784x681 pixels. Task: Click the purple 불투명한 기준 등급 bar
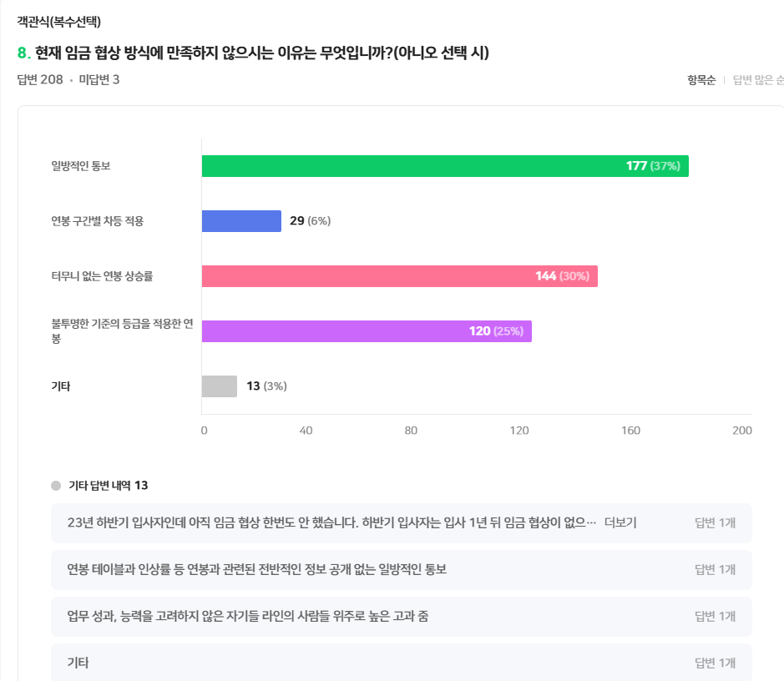pyautogui.click(x=366, y=331)
